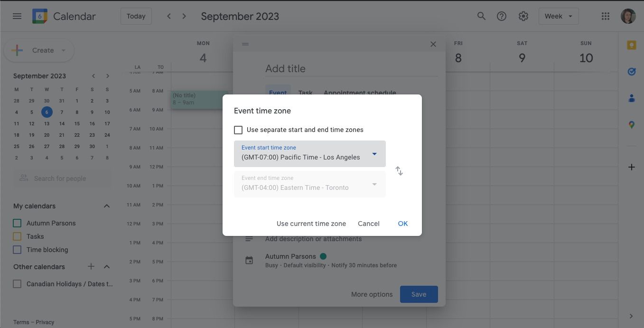644x328 pixels.
Task: Save the event
Action: [x=419, y=294]
